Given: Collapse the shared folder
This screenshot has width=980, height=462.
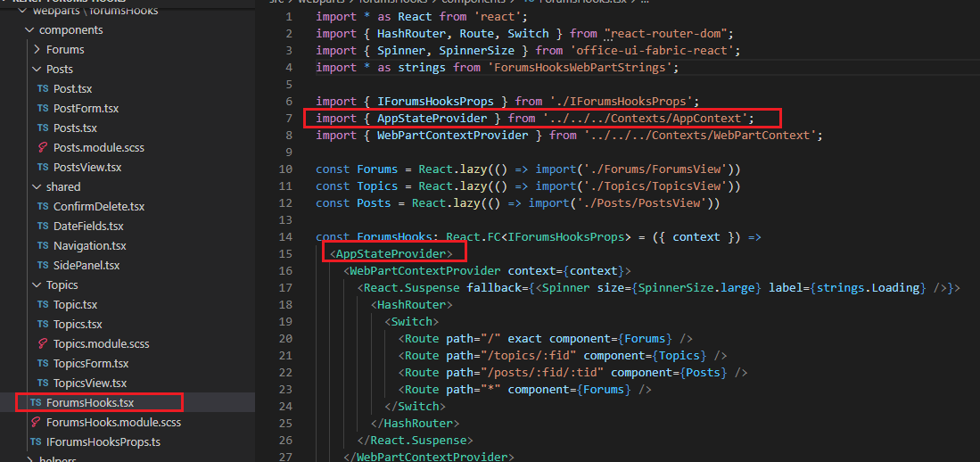Looking at the screenshot, I should click(37, 186).
